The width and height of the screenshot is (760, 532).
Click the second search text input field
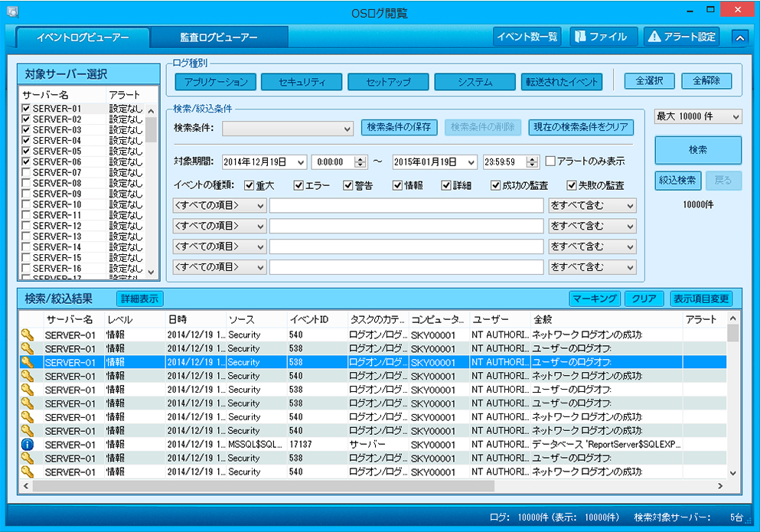(x=406, y=226)
